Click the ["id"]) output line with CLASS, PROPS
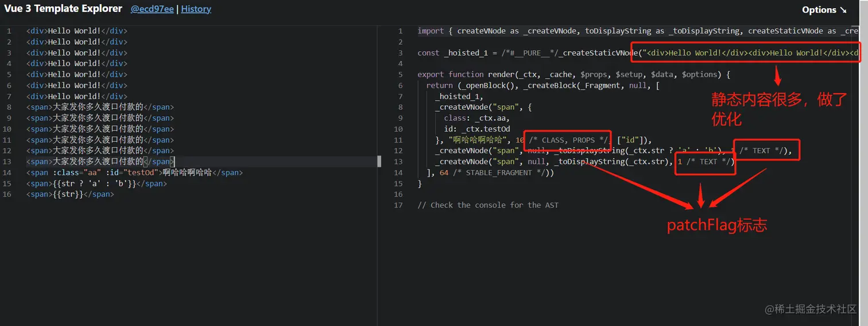 point(544,140)
